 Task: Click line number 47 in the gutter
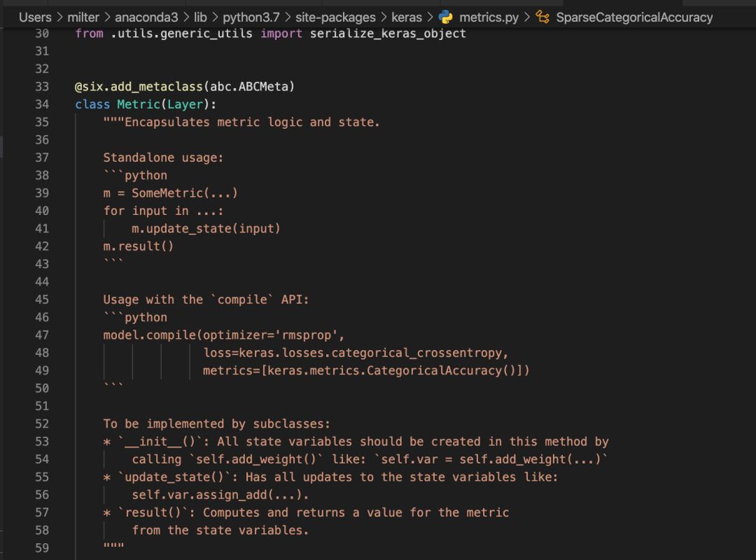[x=42, y=335]
